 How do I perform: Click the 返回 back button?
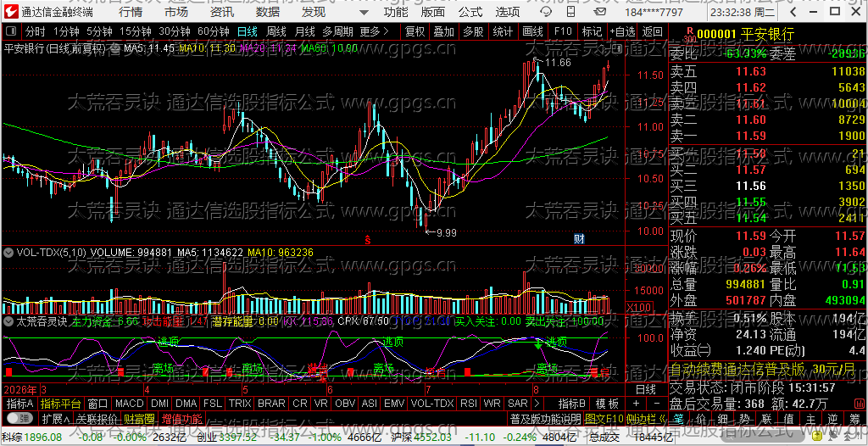click(653, 31)
